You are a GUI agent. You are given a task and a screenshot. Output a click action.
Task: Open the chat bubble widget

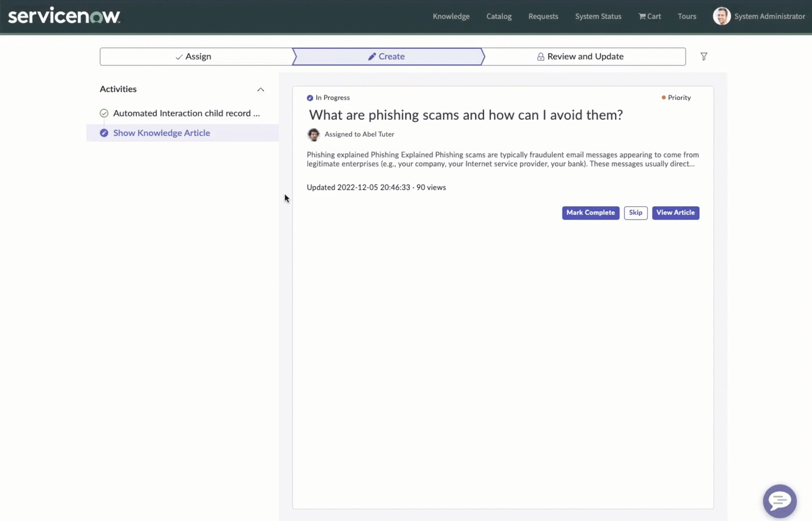[x=779, y=501]
